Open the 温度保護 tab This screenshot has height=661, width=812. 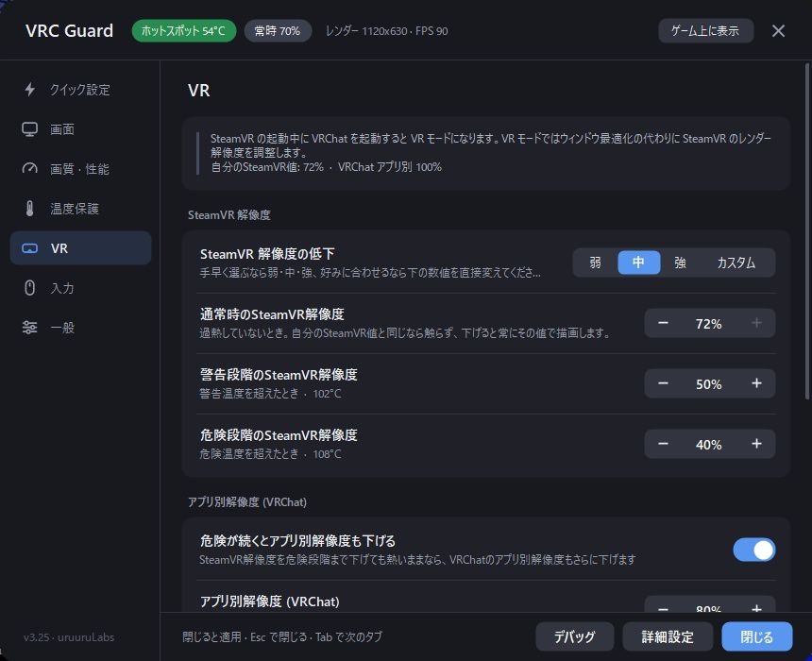tap(81, 209)
